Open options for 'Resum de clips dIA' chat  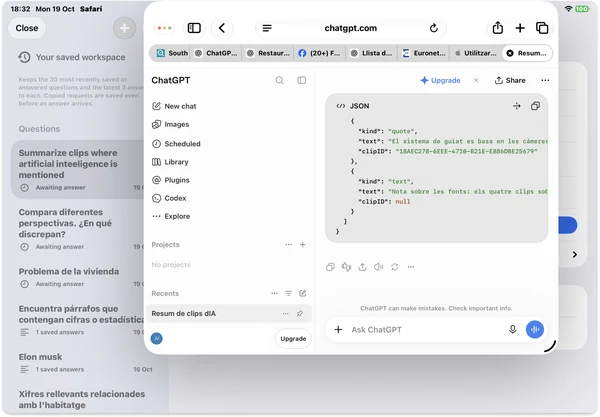point(285,313)
